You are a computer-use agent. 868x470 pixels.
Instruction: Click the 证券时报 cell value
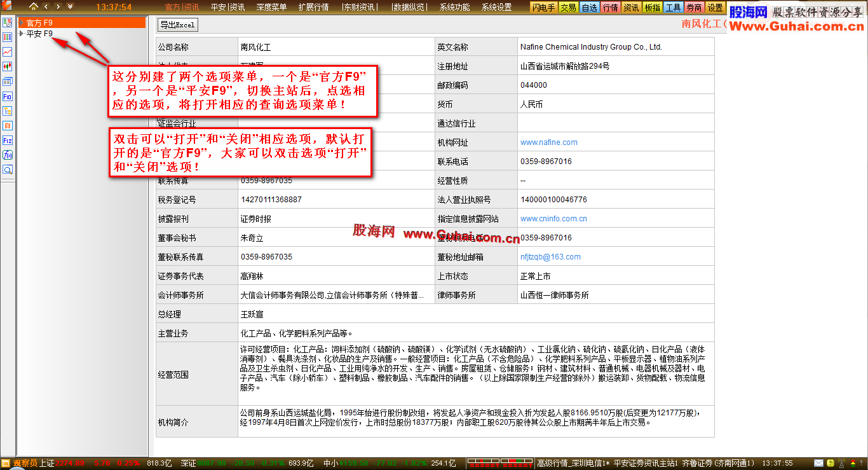click(x=336, y=219)
